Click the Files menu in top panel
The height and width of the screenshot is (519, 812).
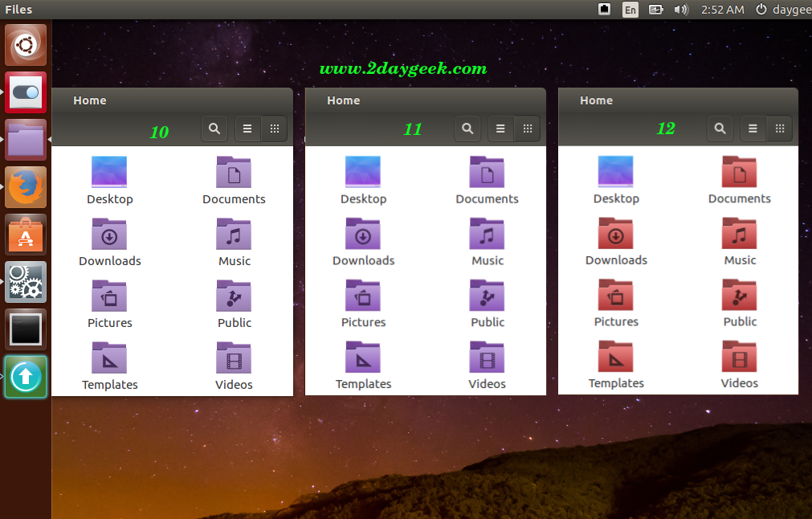click(x=18, y=10)
